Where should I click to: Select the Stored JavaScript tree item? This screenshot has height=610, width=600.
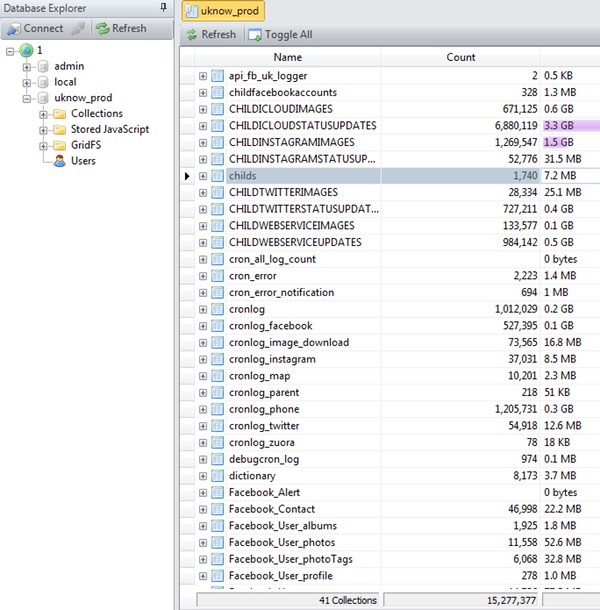click(110, 129)
